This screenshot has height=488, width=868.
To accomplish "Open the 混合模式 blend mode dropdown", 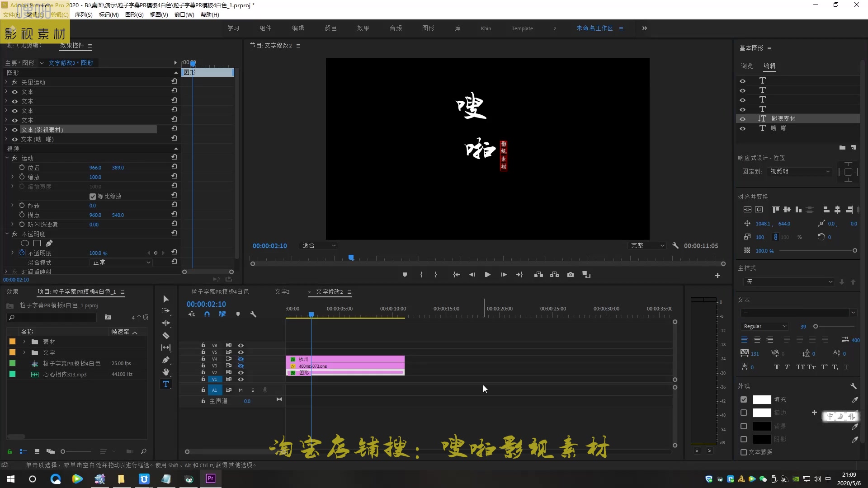I will [x=121, y=263].
